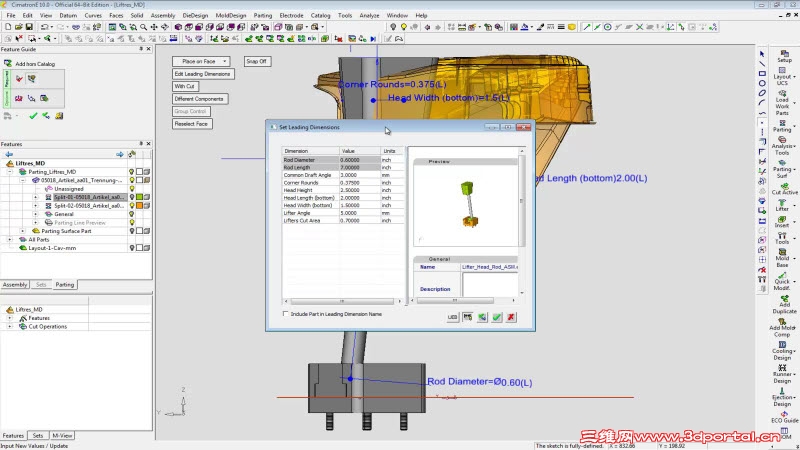The height and width of the screenshot is (450, 800).
Task: Select the circle sketch tool
Action: click(x=762, y=83)
